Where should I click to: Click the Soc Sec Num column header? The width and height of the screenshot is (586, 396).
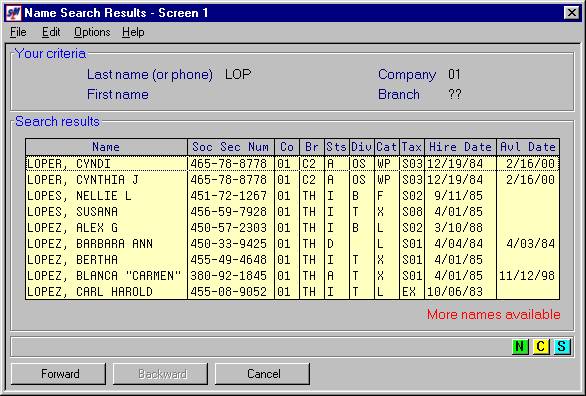pos(231,147)
